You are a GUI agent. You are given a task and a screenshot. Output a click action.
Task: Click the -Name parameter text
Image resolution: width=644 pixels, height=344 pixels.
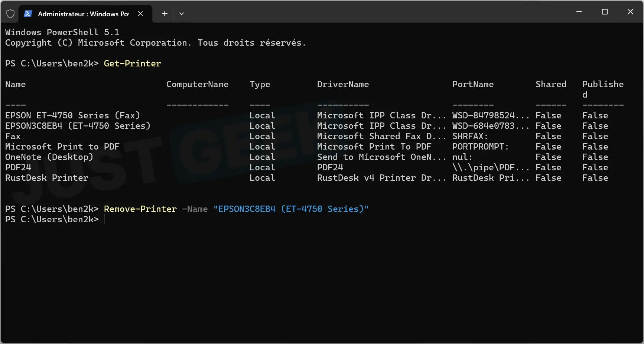point(195,209)
